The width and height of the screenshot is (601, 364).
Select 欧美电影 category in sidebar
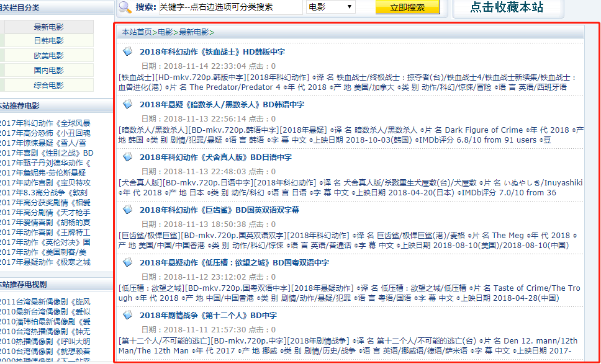click(x=48, y=56)
